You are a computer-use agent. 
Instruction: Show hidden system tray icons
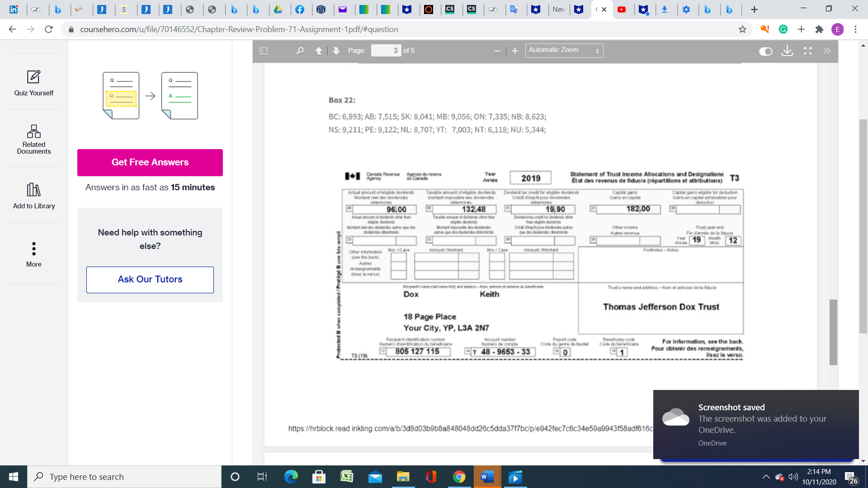tap(765, 477)
